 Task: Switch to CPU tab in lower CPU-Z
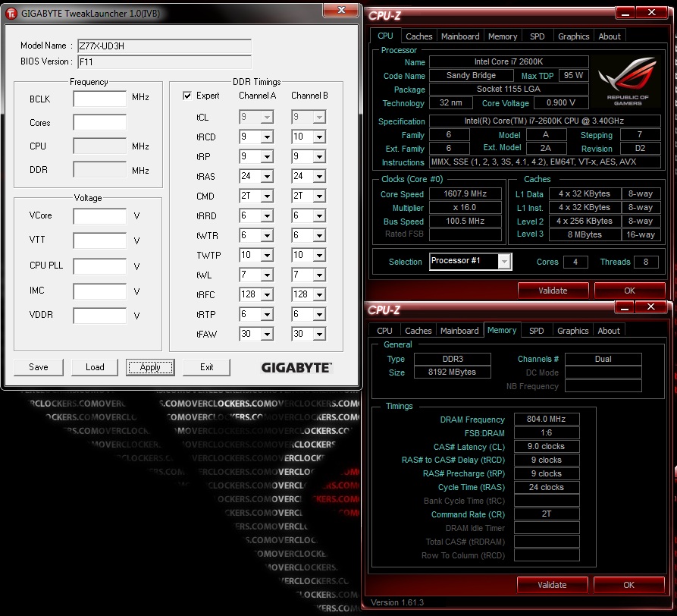coord(384,331)
